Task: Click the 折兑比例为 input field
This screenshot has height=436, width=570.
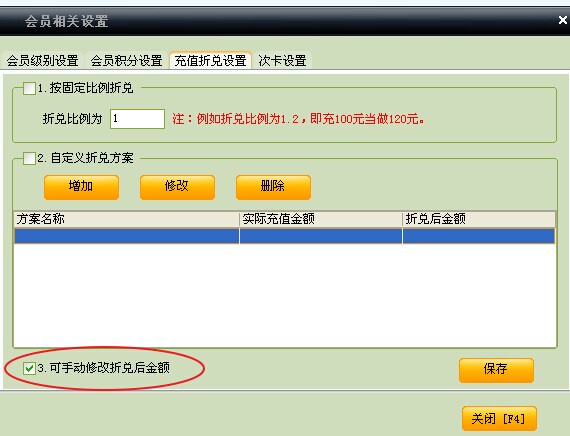Action: pos(137,119)
